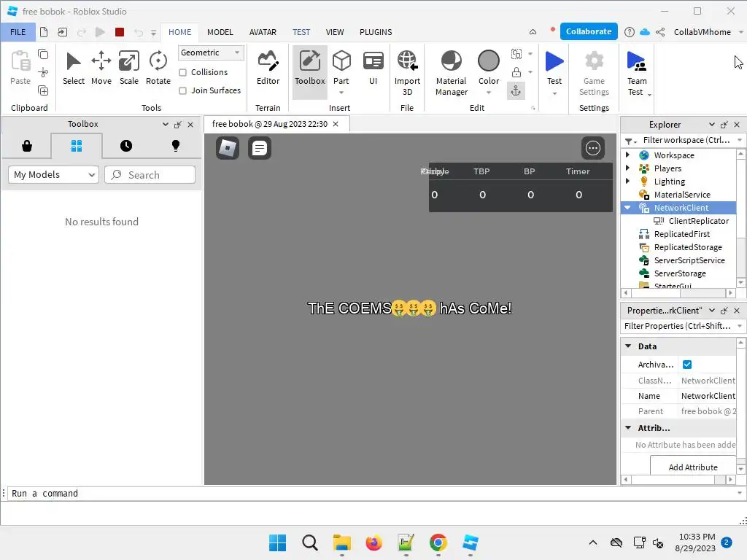747x560 pixels.
Task: Open the help question mark
Action: coord(630,32)
